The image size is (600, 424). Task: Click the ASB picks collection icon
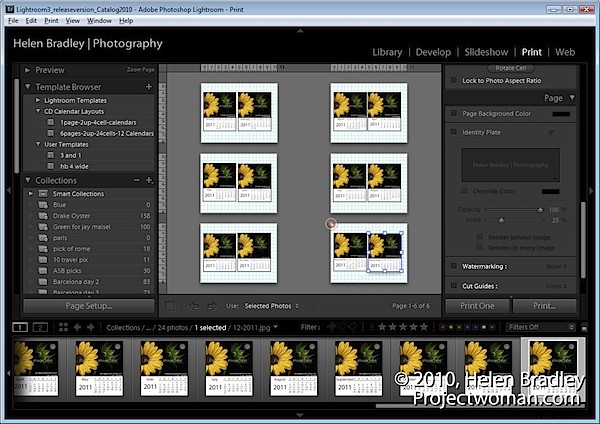pos(43,271)
